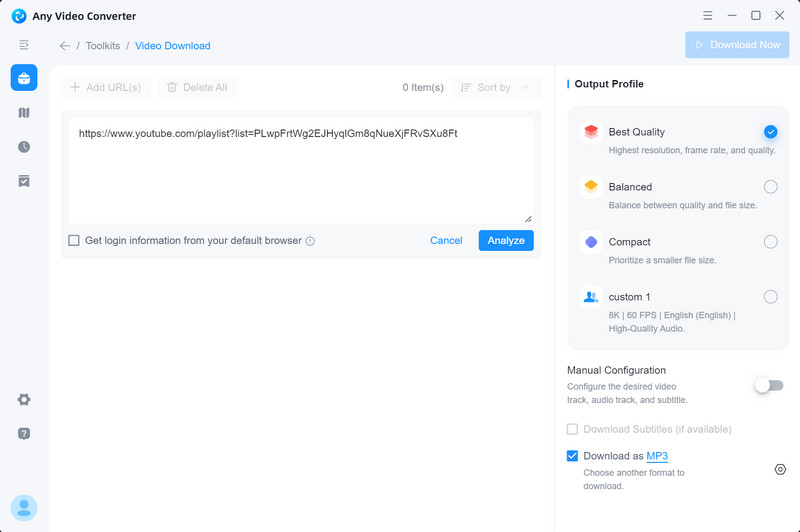800x532 pixels.
Task: Open MP3 format settings gear icon
Action: click(x=780, y=469)
